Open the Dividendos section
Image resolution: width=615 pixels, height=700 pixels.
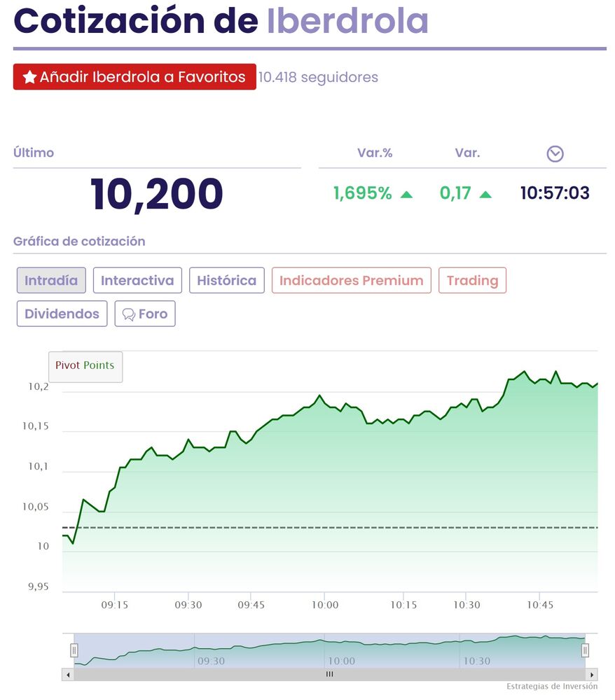coord(62,314)
